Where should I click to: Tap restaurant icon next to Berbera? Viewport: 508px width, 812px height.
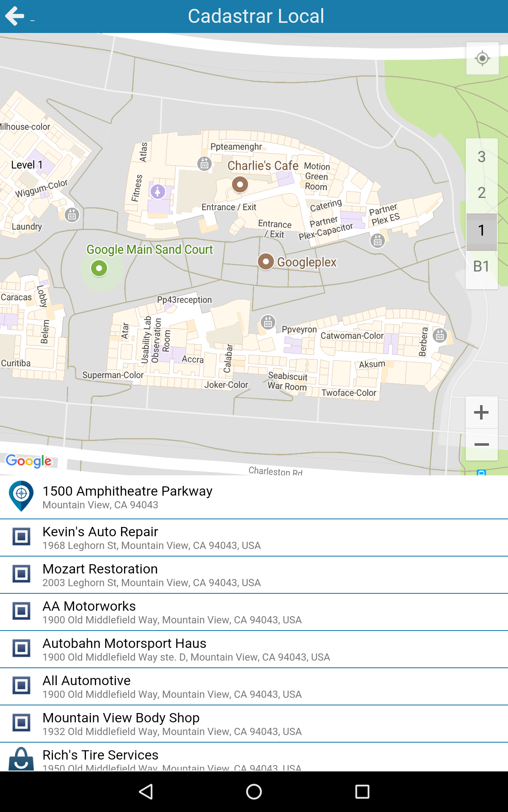pyautogui.click(x=440, y=335)
